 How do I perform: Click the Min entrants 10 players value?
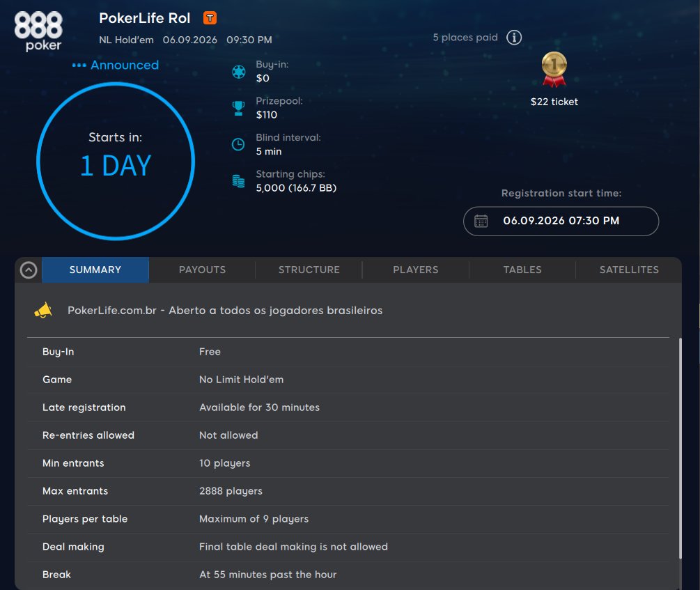[224, 463]
